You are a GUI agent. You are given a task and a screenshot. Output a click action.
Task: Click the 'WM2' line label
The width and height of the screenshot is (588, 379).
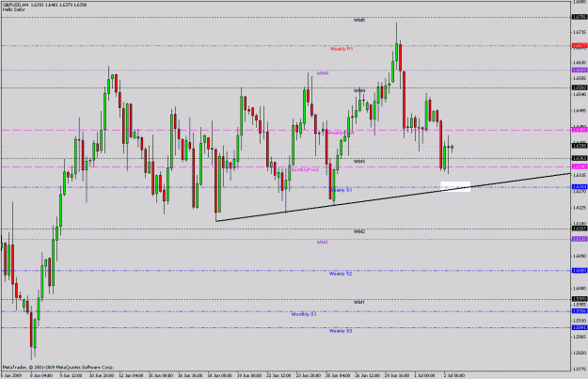(x=359, y=231)
